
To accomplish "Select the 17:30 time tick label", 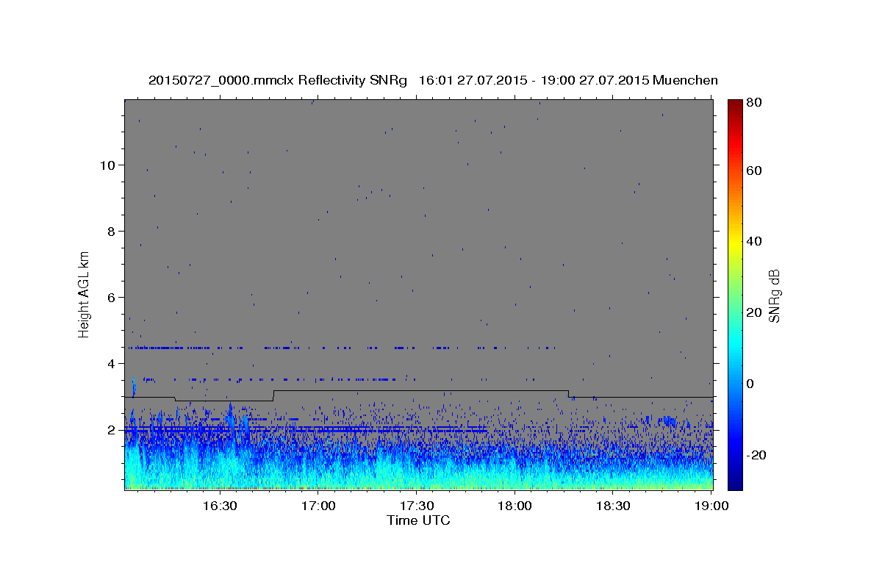I will coord(416,506).
